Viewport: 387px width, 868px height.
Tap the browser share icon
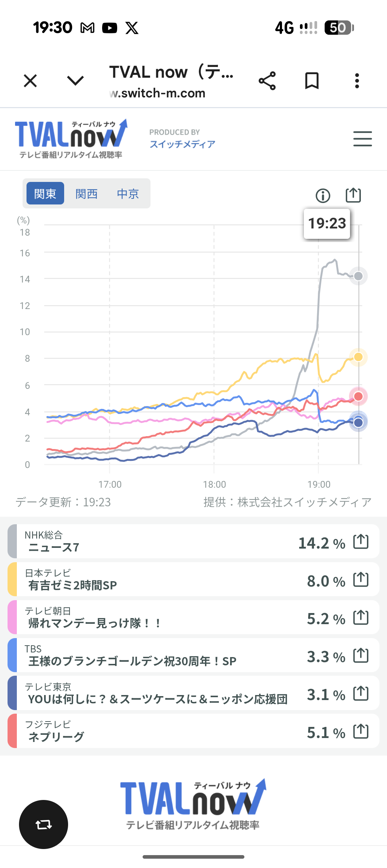pyautogui.click(x=267, y=81)
